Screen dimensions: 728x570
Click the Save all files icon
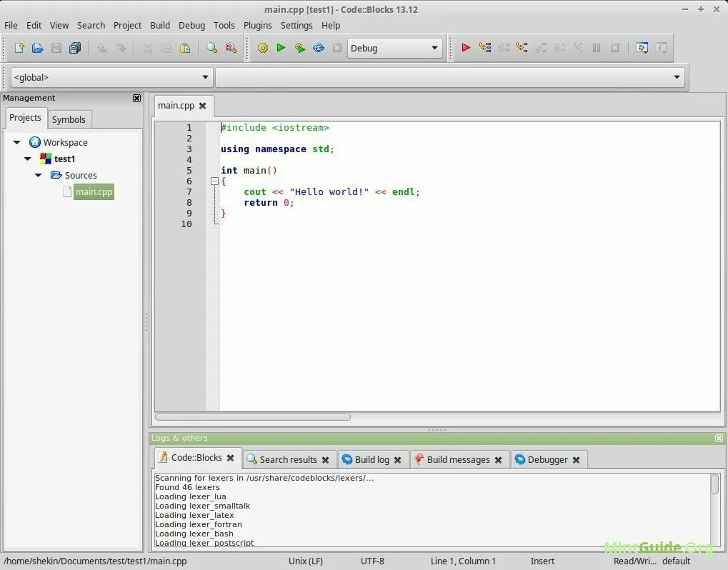point(75,48)
